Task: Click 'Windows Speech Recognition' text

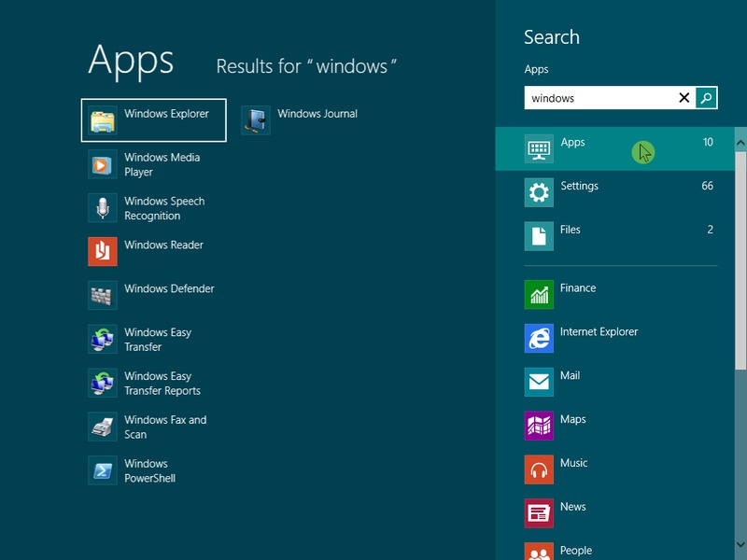Action: coord(164,208)
